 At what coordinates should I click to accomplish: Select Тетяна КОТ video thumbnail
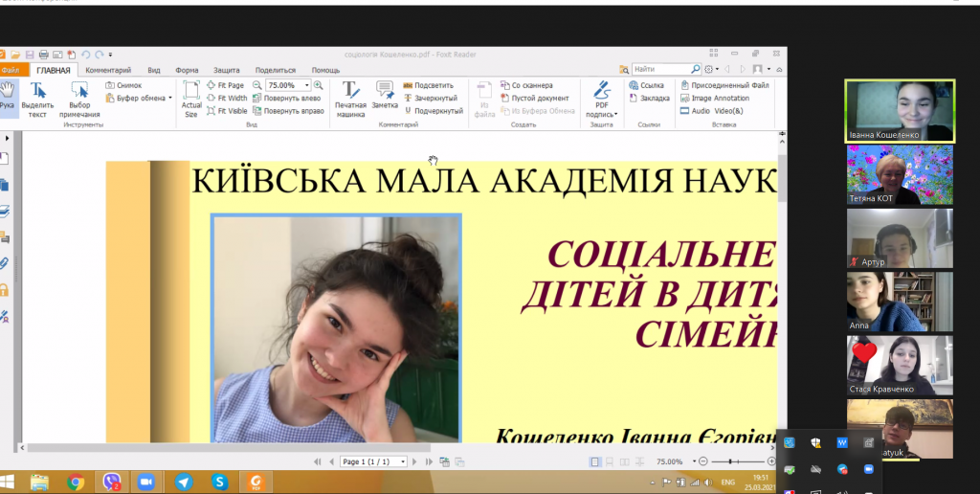tap(900, 174)
